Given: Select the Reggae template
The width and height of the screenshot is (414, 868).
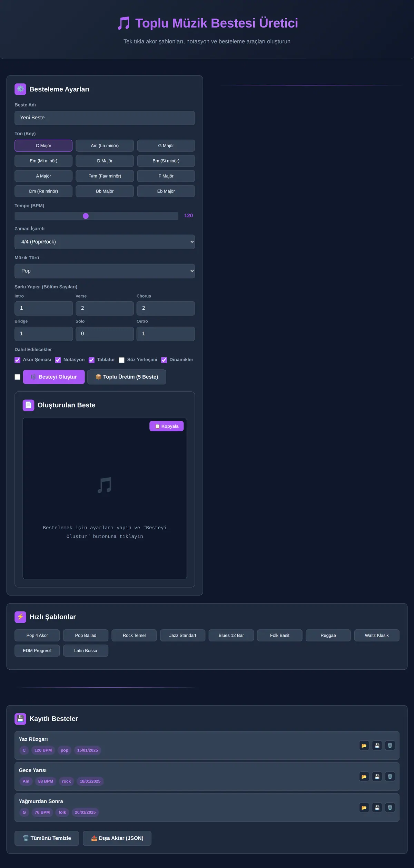Looking at the screenshot, I should [328, 635].
